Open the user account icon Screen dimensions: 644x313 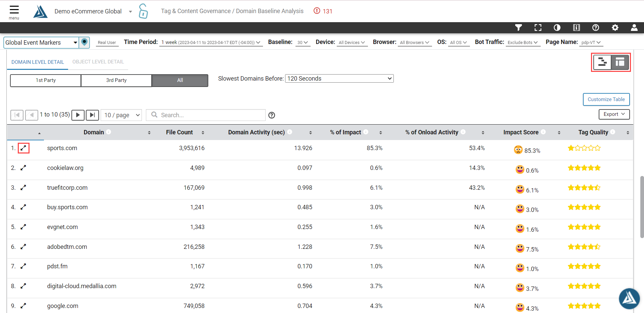point(634,28)
